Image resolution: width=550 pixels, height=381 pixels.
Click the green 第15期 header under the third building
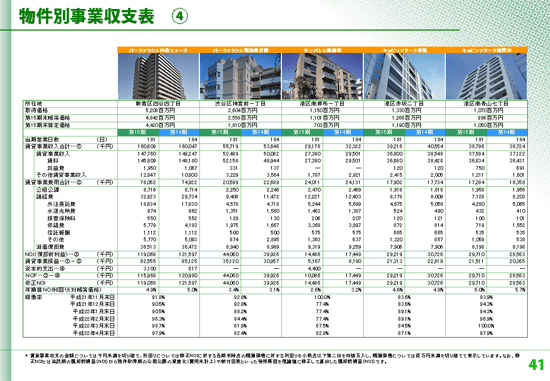click(302, 132)
